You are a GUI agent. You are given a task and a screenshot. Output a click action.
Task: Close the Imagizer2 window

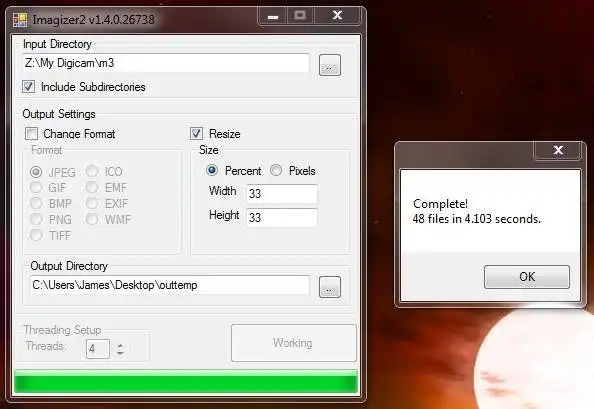(x=337, y=16)
